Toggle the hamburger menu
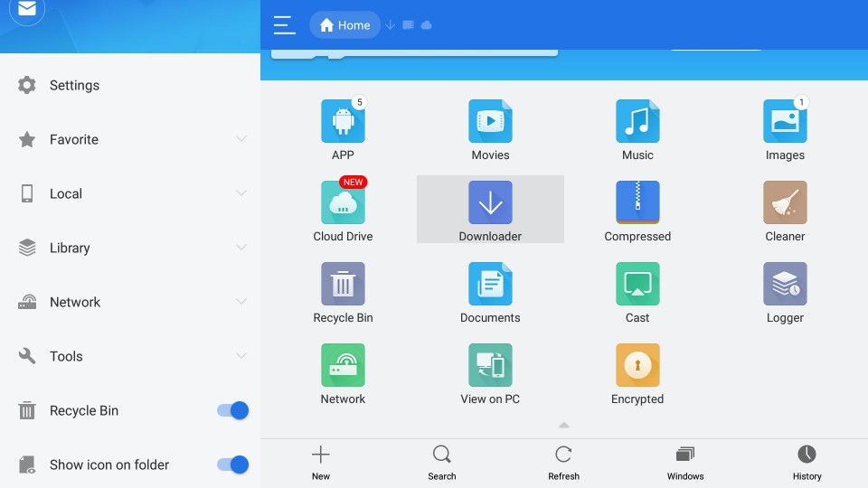This screenshot has height=488, width=868. (284, 25)
